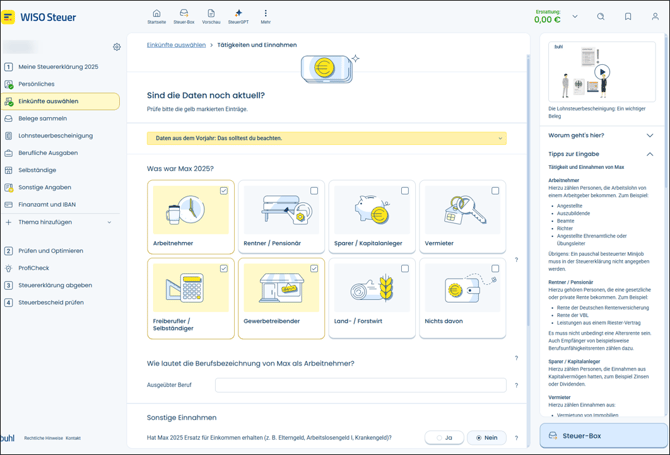Expand the Thema hinzufügen chevron
Viewport: 670px width, 455px height.
[x=109, y=222]
